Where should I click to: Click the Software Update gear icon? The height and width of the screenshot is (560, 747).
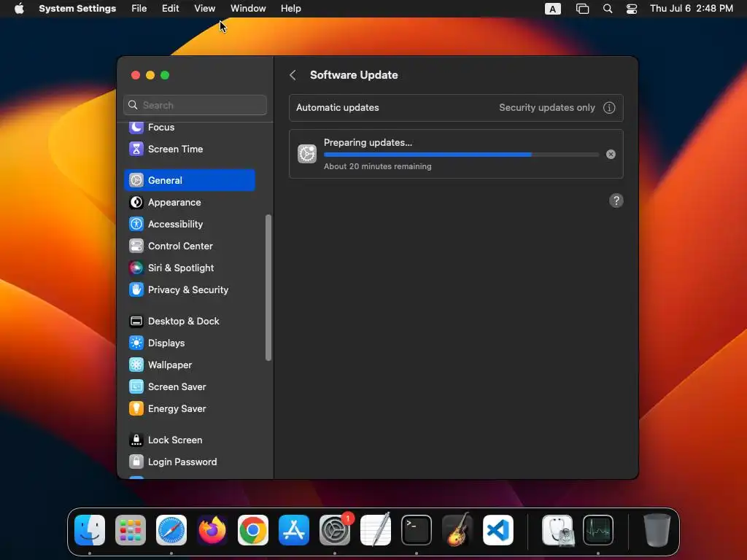pyautogui.click(x=307, y=154)
